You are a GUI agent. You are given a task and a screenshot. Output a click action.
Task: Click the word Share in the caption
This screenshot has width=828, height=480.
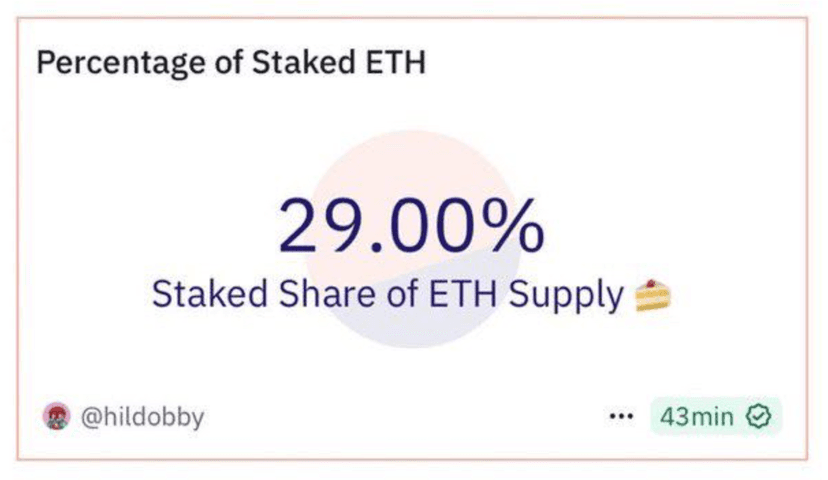327,294
